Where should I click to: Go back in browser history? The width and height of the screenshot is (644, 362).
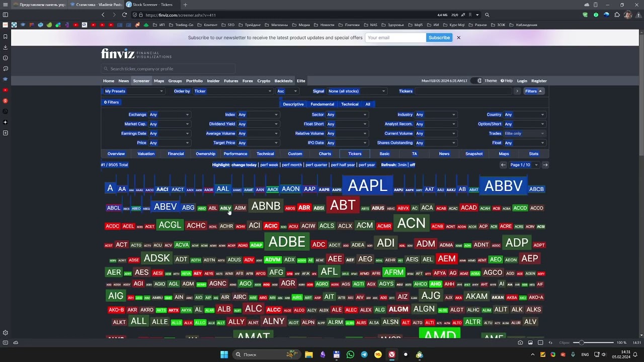pos(103,15)
